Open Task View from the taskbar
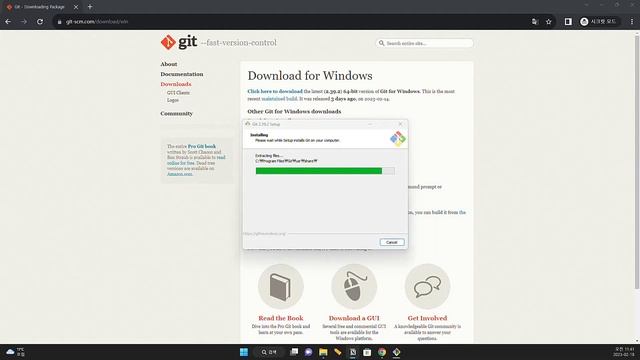The height and width of the screenshot is (360, 640). [294, 352]
